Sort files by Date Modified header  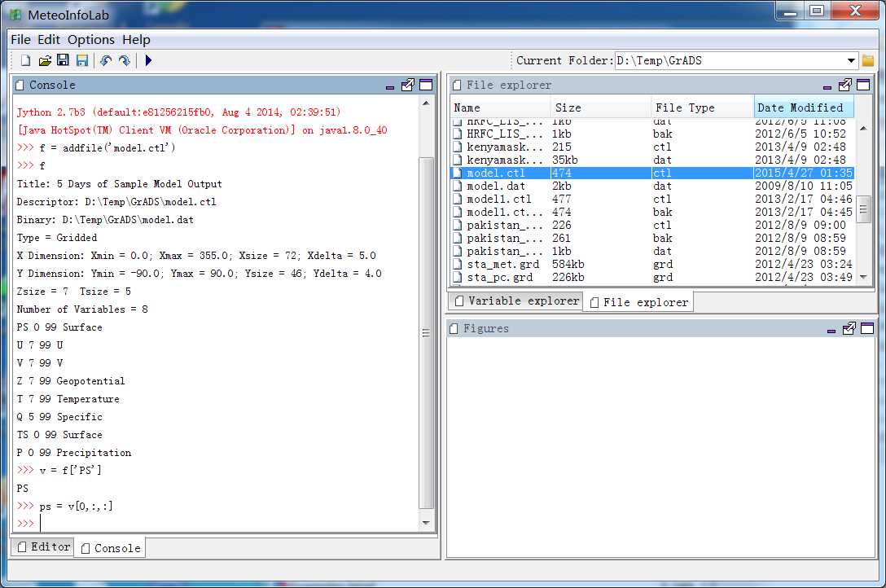(804, 108)
